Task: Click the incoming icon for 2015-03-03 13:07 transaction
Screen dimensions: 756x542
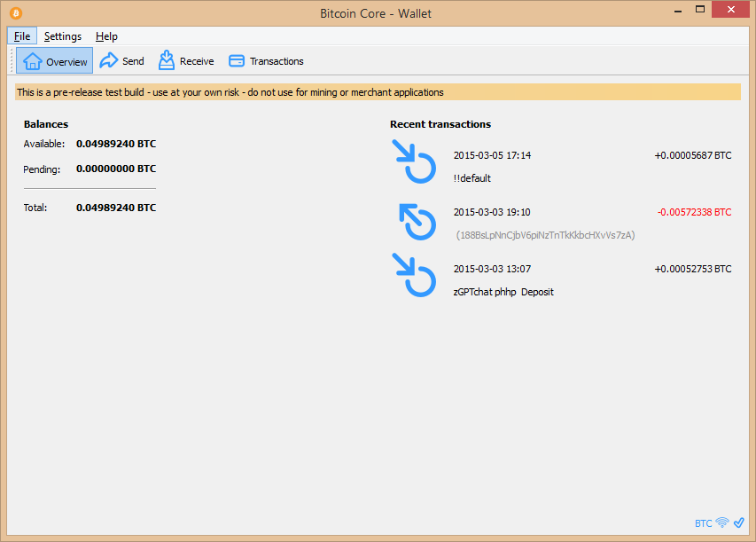Action: pos(414,275)
